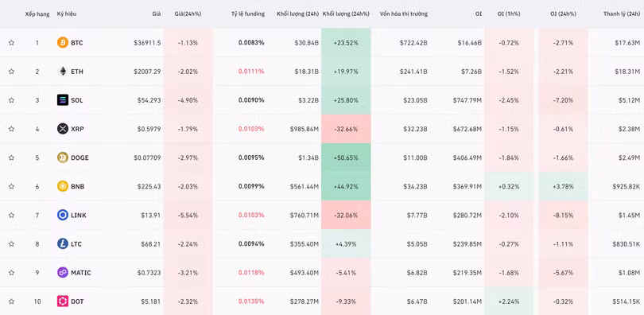Click the $747.79M open interest value
The image size is (644, 315).
click(467, 100)
